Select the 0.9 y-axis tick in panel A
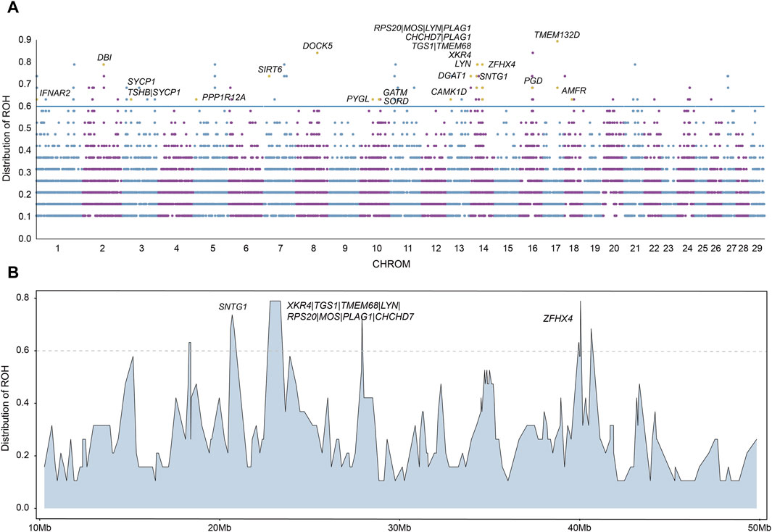This screenshot has height=532, width=772. pos(25,40)
